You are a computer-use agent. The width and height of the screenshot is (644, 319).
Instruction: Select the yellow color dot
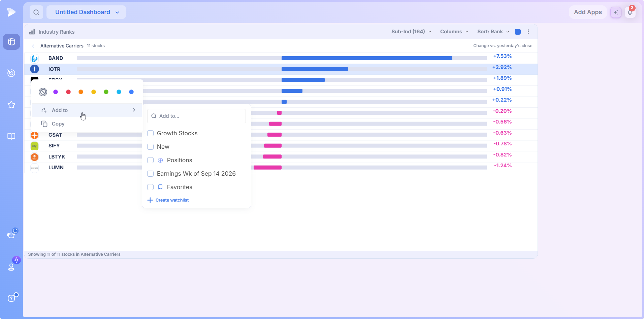tap(94, 92)
